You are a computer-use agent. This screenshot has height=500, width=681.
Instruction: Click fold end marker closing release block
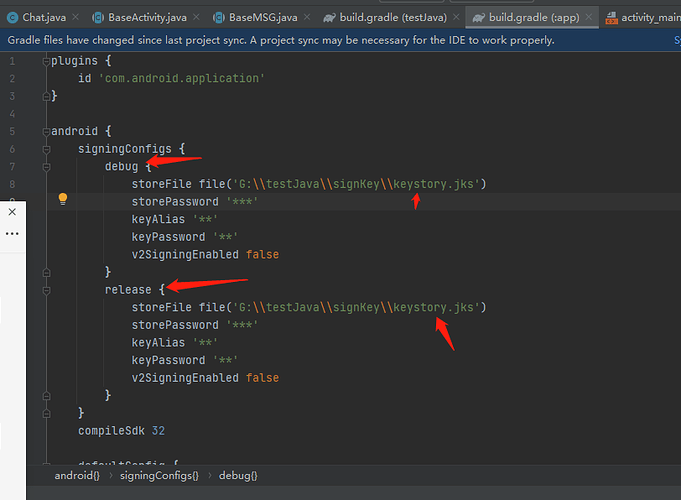(x=46, y=396)
